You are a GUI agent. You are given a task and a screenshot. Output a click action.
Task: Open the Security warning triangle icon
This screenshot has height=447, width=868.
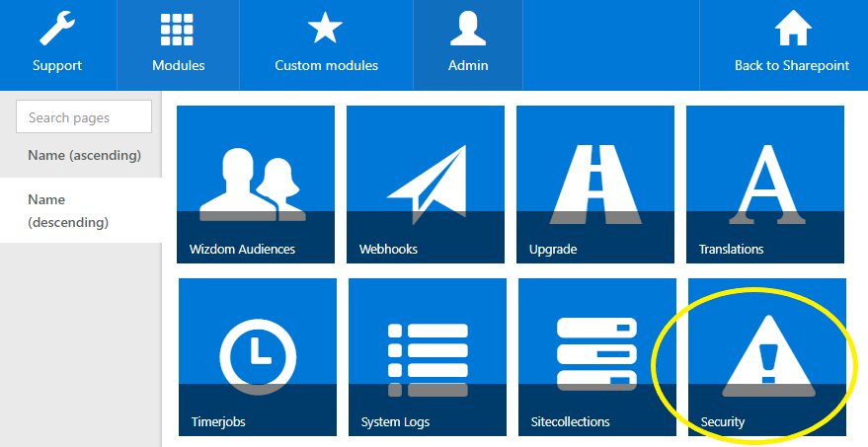pyautogui.click(x=769, y=355)
